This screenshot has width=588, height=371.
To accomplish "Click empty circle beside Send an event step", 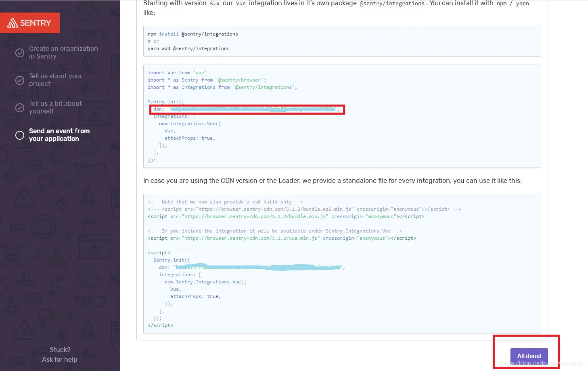I will click(19, 135).
